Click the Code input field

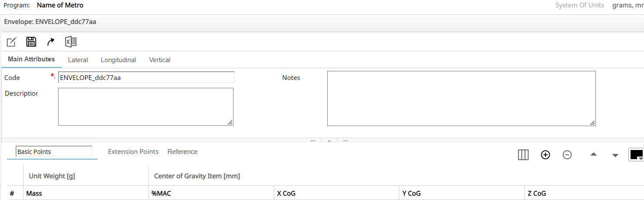coord(146,78)
